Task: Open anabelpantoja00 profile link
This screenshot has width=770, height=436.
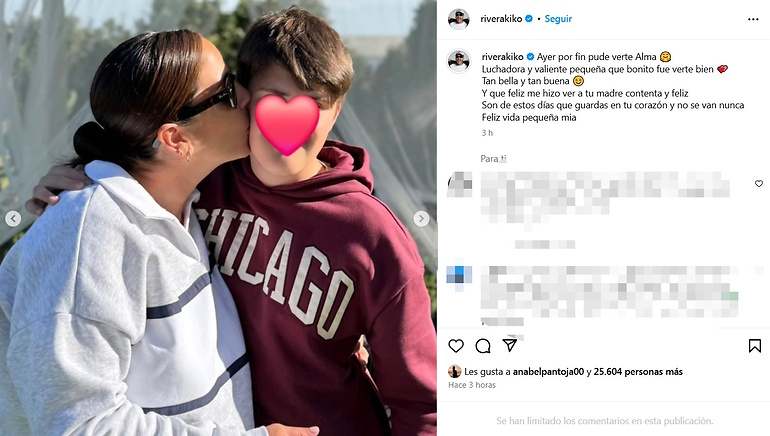Action: pyautogui.click(x=548, y=372)
